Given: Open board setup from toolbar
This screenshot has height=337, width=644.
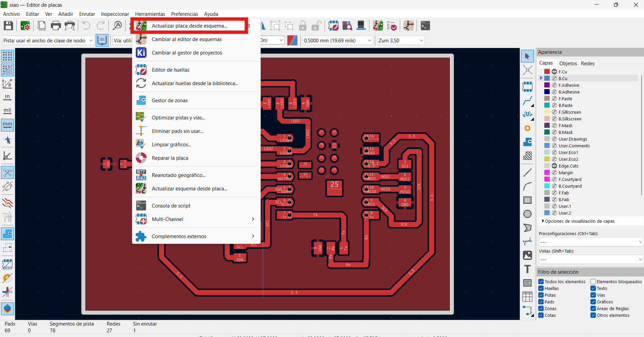Looking at the screenshot, I should click(25, 26).
